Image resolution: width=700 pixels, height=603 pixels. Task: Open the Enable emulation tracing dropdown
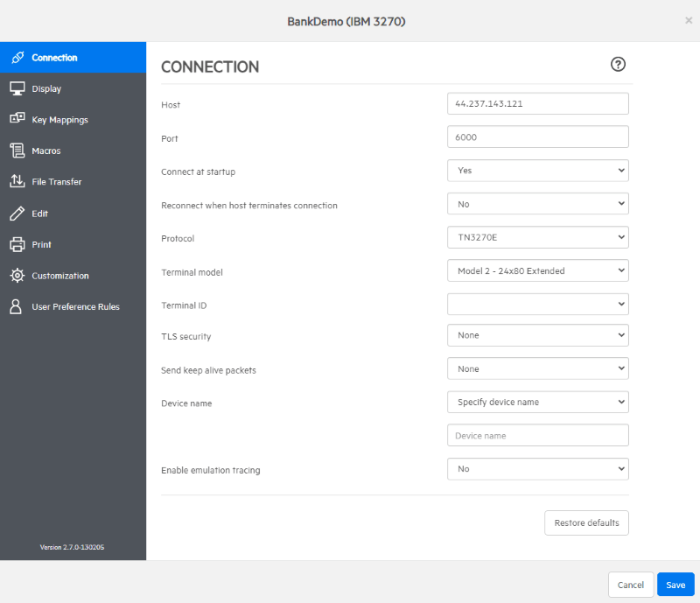coord(537,468)
